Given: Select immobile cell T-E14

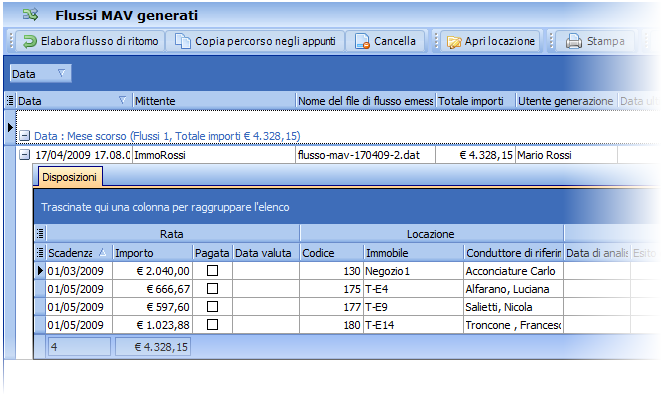Looking at the screenshot, I should 413,325.
